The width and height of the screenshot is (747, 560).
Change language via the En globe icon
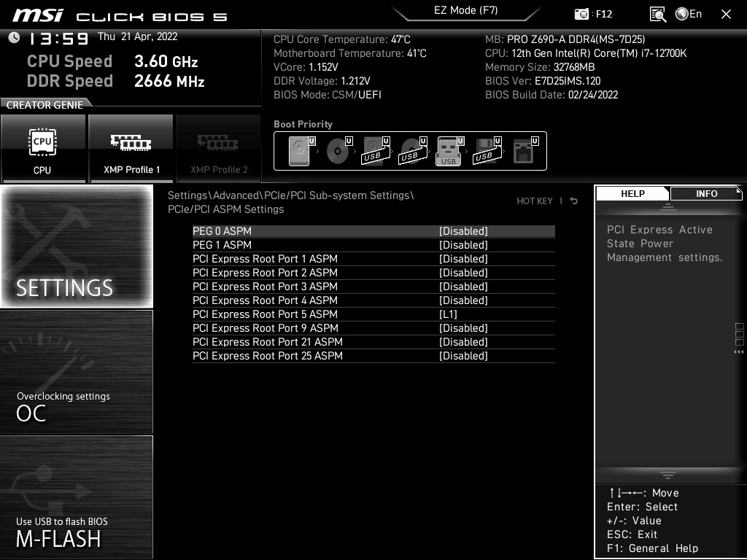(x=689, y=14)
